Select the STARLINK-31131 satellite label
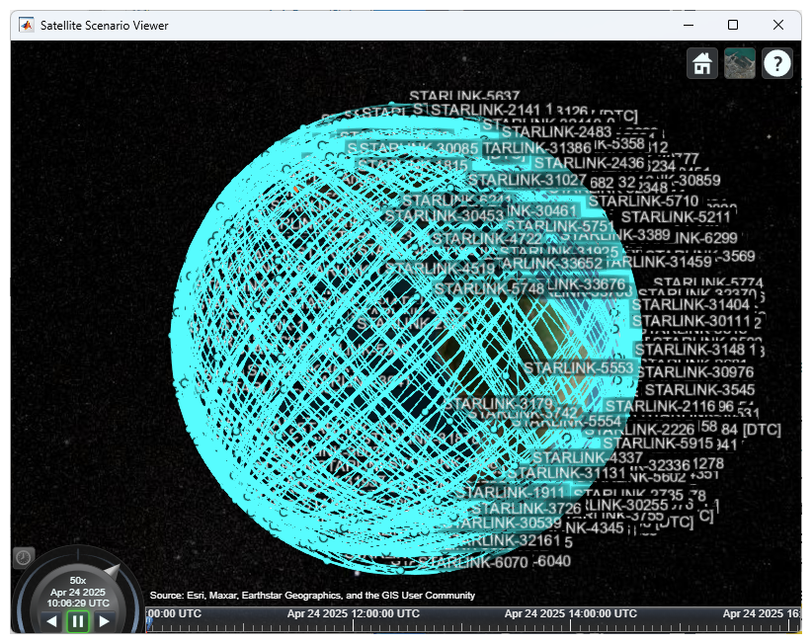The image size is (812, 644). [x=567, y=473]
